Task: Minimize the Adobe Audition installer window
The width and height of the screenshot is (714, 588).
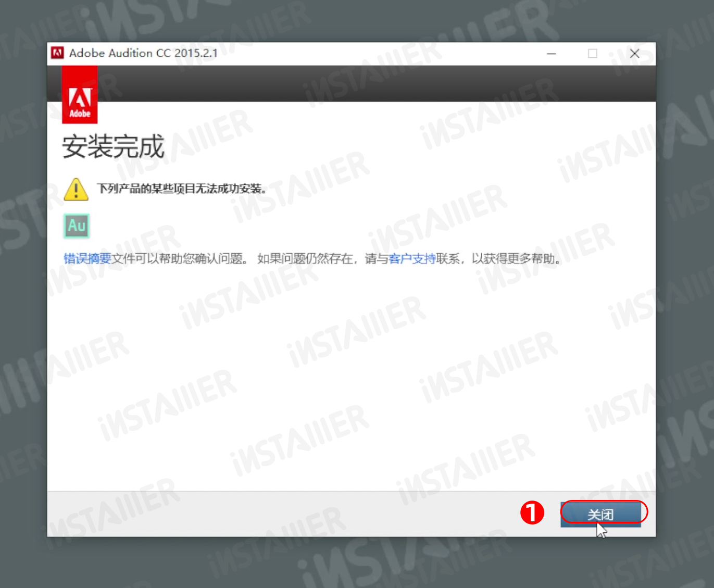Action: pos(552,54)
